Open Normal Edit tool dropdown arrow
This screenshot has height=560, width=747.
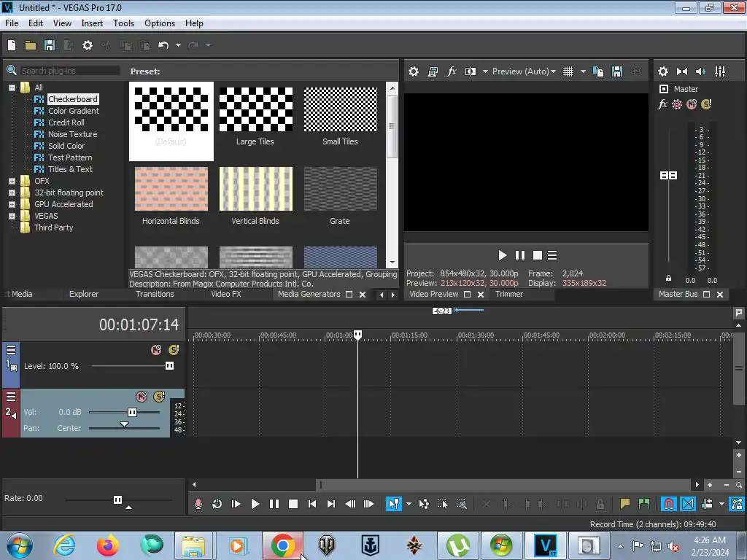[x=409, y=504]
